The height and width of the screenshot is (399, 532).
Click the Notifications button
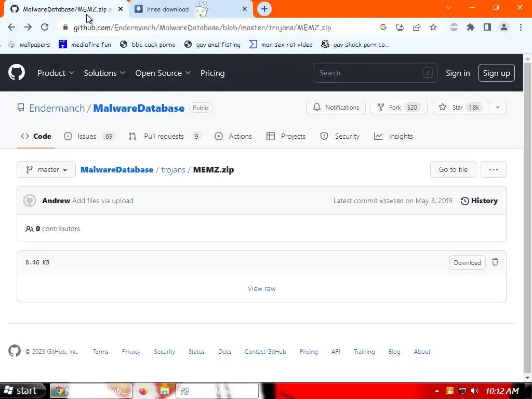point(336,107)
